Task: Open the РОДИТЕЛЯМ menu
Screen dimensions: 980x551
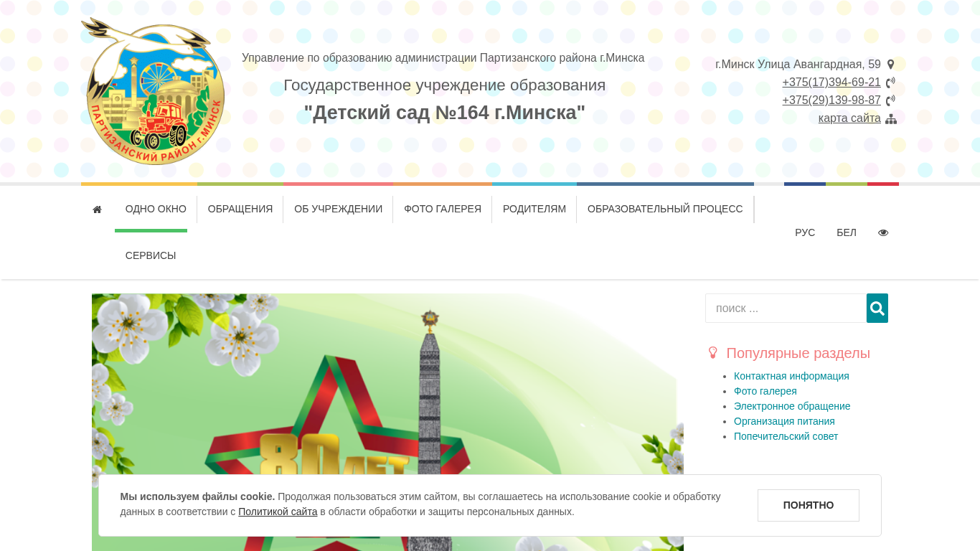Action: click(534, 209)
